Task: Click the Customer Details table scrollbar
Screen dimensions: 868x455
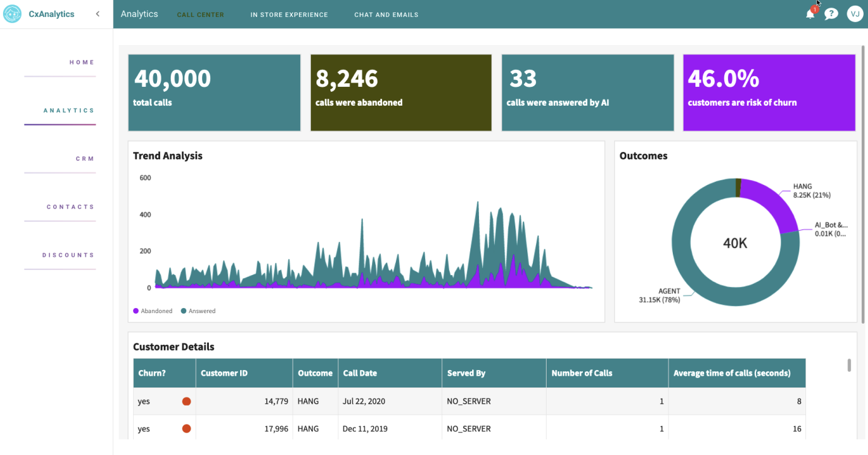Action: tap(849, 365)
